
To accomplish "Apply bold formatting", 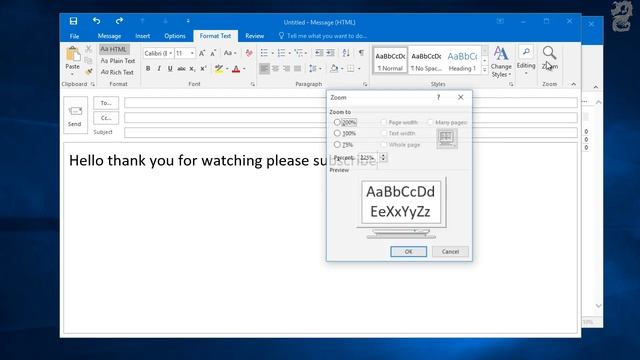I will [148, 69].
